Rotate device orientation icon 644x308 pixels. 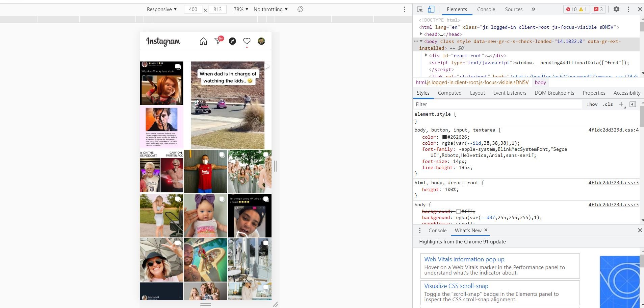pyautogui.click(x=300, y=9)
